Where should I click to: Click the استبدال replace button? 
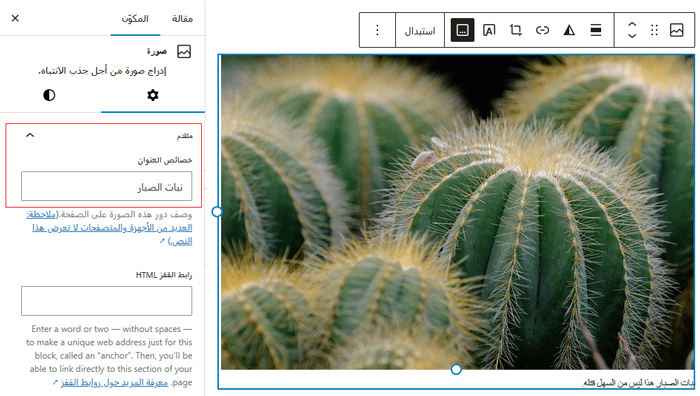tap(420, 31)
